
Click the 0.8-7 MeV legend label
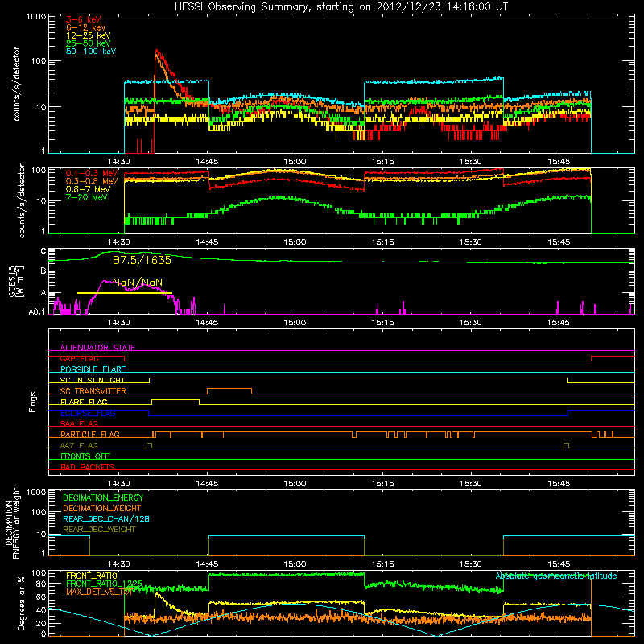88,189
